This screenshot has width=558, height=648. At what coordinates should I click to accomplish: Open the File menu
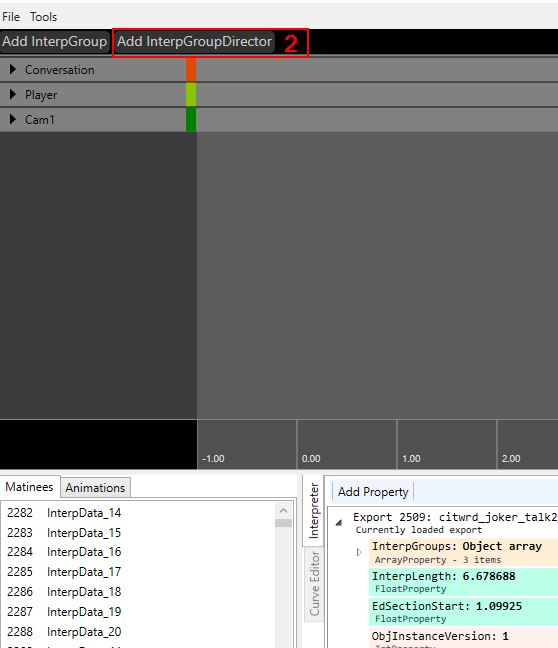pos(11,17)
